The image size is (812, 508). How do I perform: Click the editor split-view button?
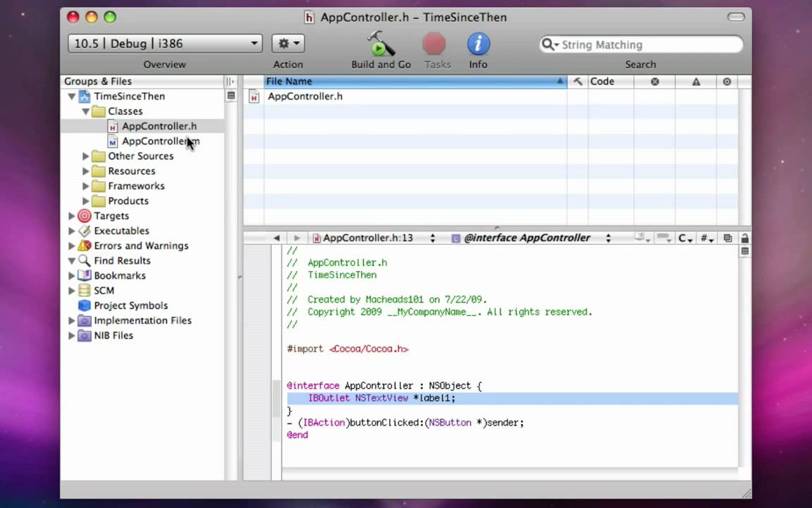click(x=744, y=251)
